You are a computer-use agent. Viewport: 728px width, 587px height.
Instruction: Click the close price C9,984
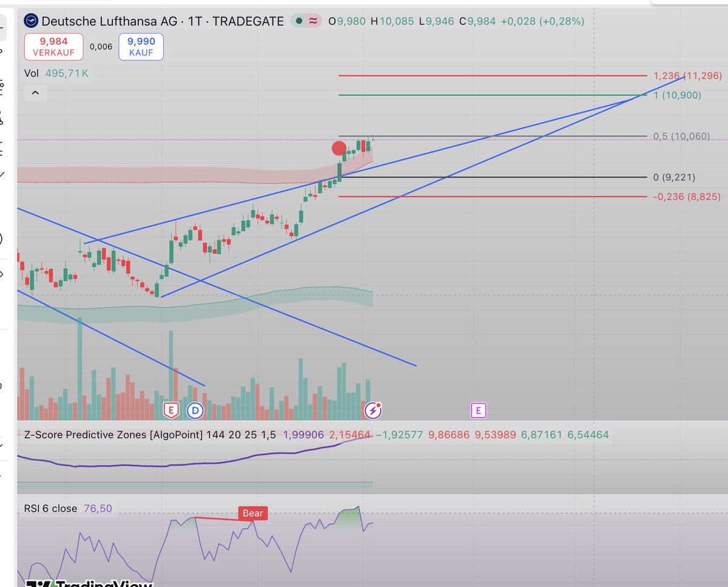477,21
